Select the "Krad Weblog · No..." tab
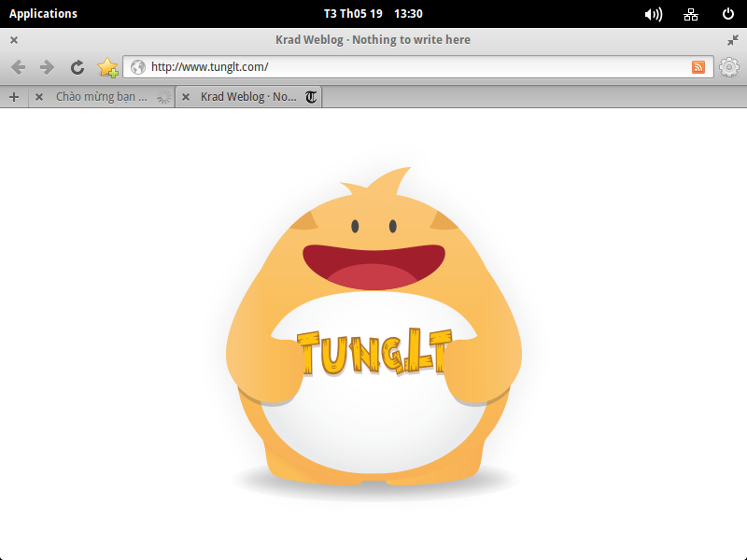Image resolution: width=747 pixels, height=560 pixels. (248, 97)
